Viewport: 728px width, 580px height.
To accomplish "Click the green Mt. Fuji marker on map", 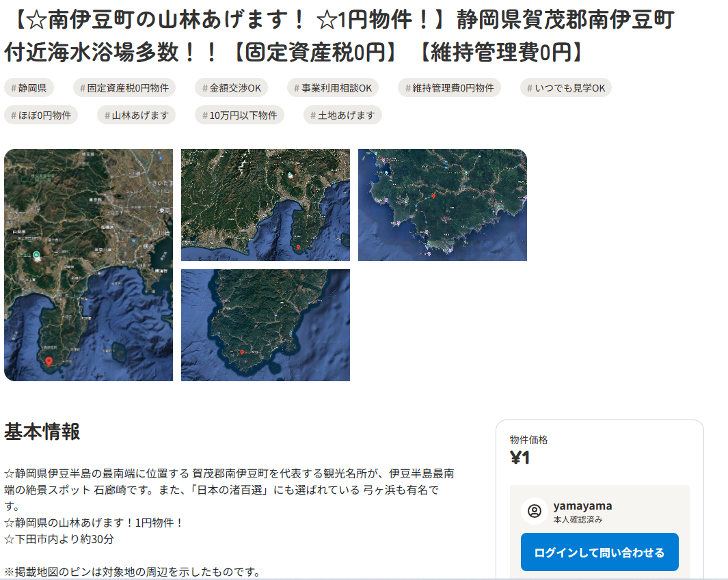I will (x=36, y=254).
